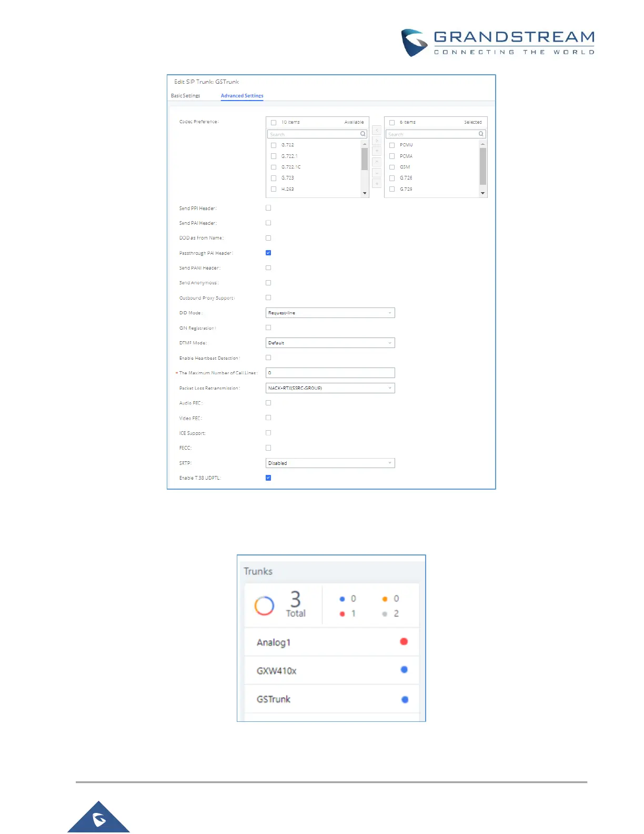This screenshot has height=834, width=644.
Task: Enable Send PPI Header checkbox
Action: [x=268, y=208]
